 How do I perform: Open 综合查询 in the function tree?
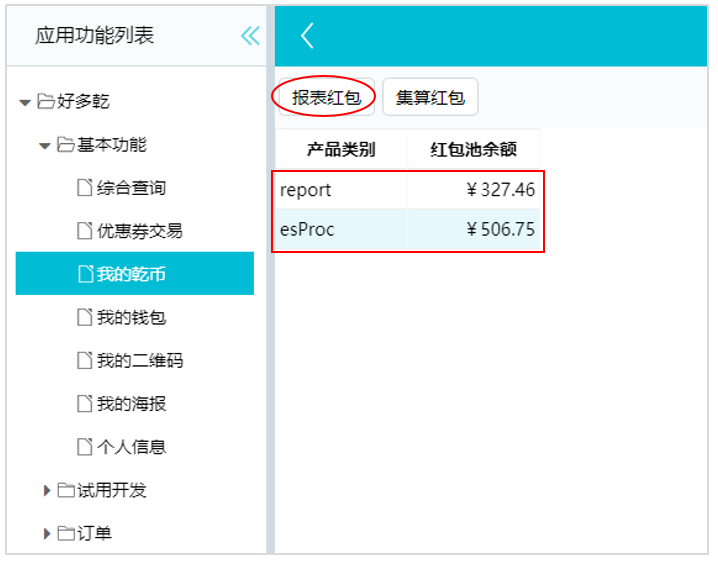[131, 188]
